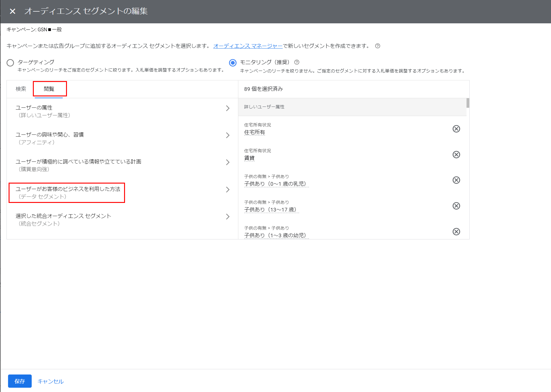Open the オーディエンス マネージャー link
The width and height of the screenshot is (551, 392).
[248, 46]
